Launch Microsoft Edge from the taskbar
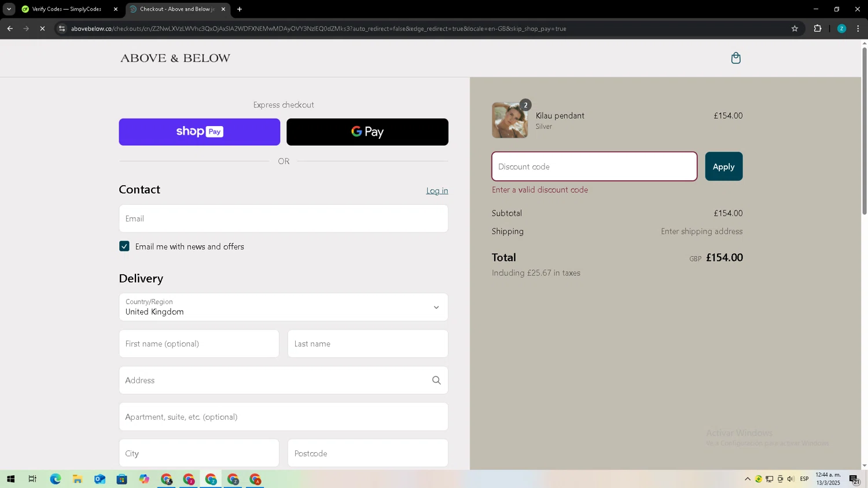Image resolution: width=868 pixels, height=488 pixels. click(x=55, y=479)
